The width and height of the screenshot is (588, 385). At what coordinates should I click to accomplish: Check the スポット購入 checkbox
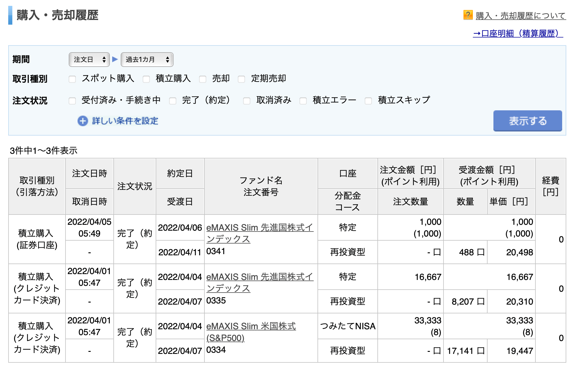pyautogui.click(x=72, y=79)
